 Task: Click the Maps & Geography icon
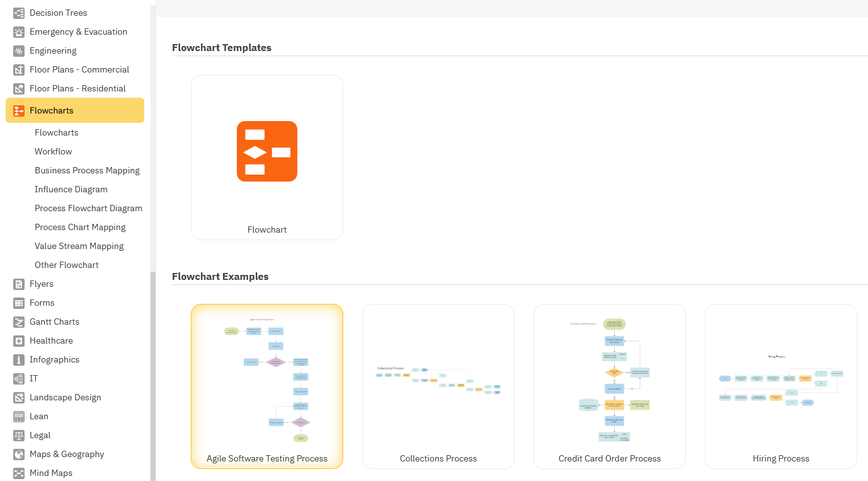click(18, 454)
